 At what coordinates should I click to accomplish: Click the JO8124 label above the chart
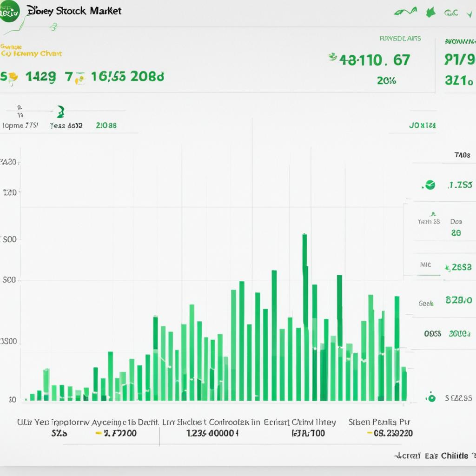pyautogui.click(x=422, y=125)
